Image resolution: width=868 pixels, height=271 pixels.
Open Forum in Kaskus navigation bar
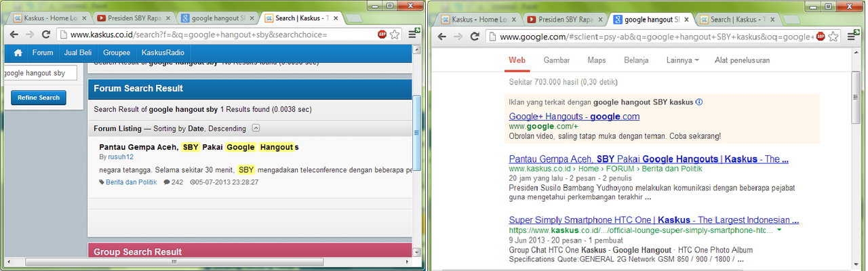[43, 53]
